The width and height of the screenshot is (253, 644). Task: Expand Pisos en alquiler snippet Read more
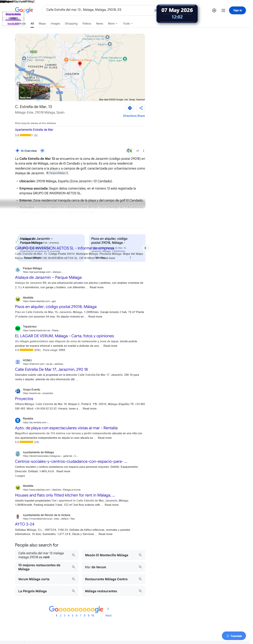pyautogui.click(x=95, y=316)
